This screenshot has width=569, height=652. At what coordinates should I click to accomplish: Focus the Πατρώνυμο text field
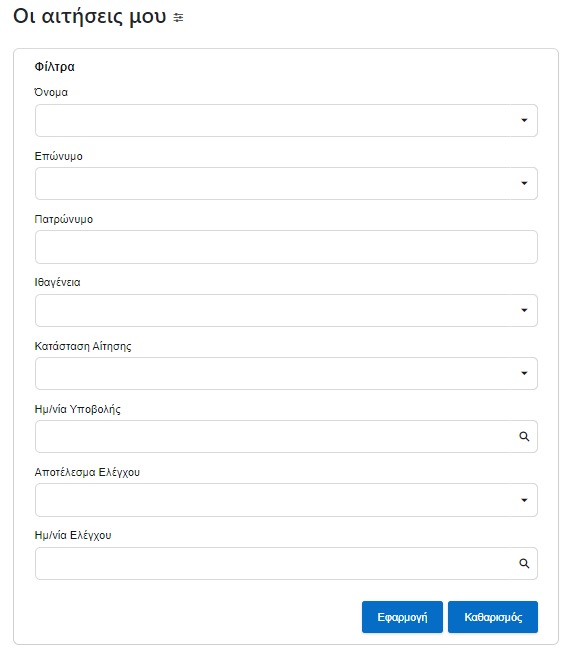(x=286, y=247)
